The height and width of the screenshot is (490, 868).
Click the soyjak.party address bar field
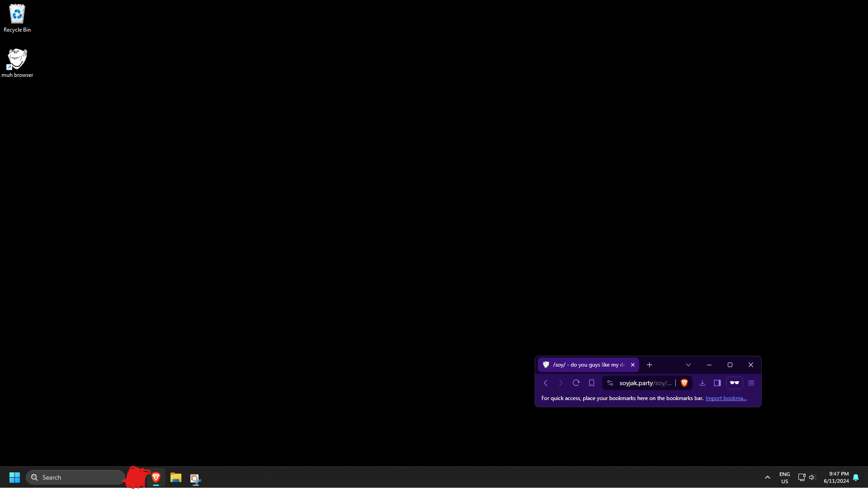click(x=645, y=383)
